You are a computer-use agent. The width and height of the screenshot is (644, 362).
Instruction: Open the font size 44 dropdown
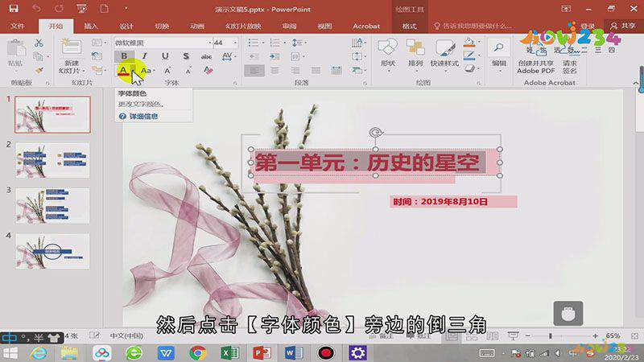coord(235,43)
